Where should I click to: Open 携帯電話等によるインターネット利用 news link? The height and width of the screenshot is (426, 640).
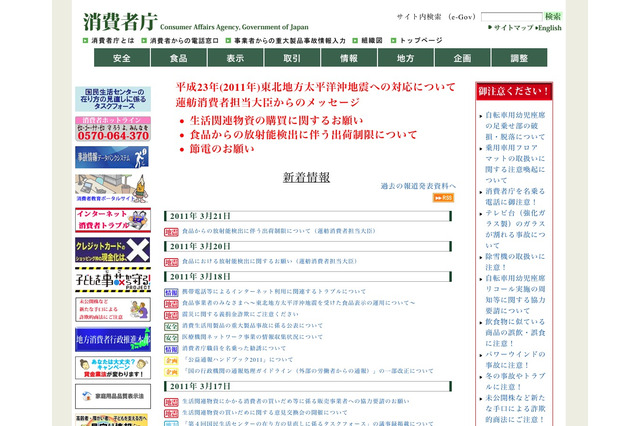point(274,292)
